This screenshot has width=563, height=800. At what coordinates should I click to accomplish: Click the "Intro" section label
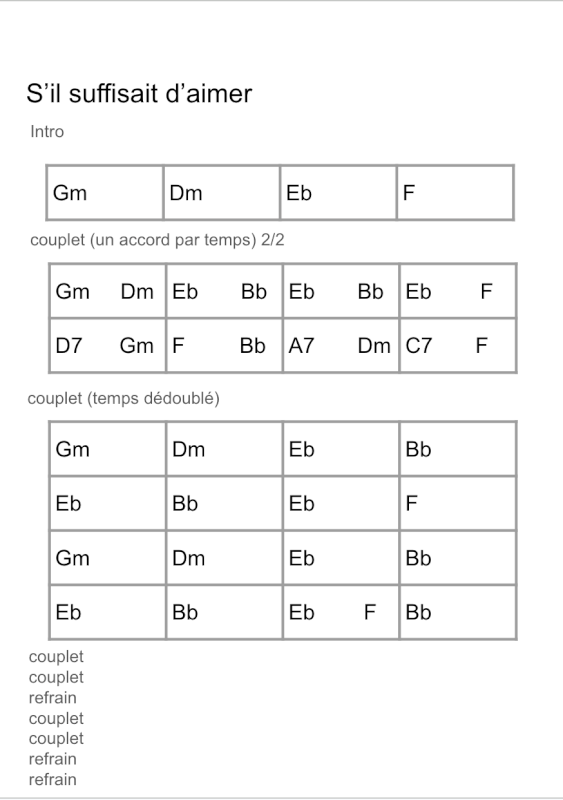(47, 132)
